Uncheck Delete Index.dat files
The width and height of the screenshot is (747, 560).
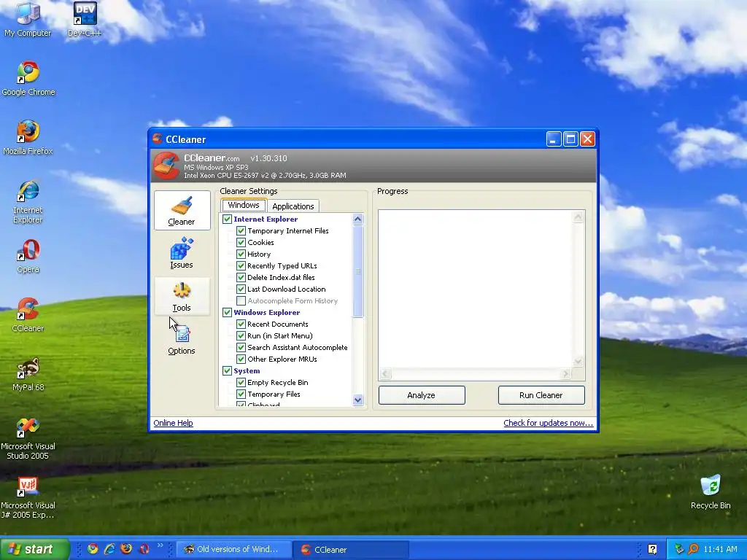pos(241,277)
